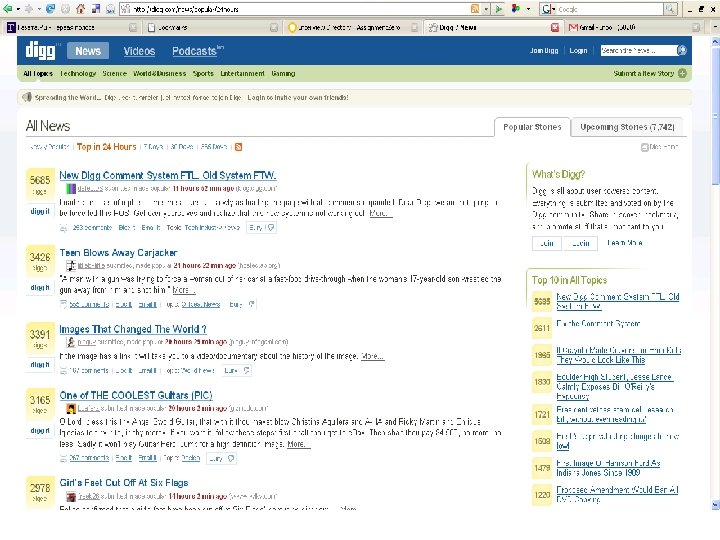Screen dimensions: 720x540
Task: Click comments icon under Teen Blows Away Carjacker
Action: pyautogui.click(x=63, y=304)
